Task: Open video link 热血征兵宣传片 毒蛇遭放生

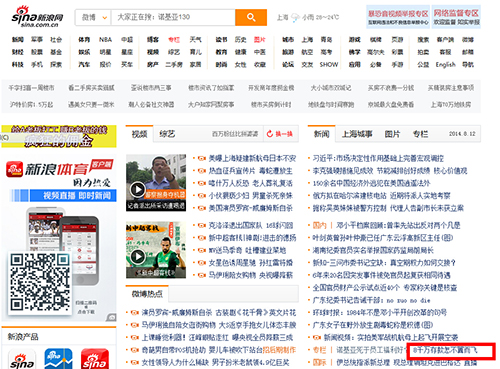Action: (x=250, y=171)
